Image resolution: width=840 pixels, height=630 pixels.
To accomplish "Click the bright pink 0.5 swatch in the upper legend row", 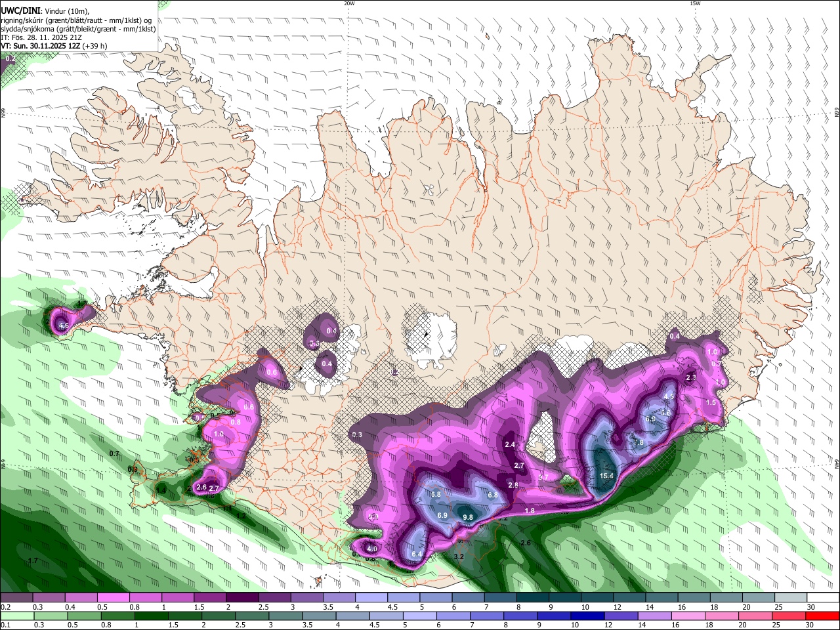I will pyautogui.click(x=113, y=598).
